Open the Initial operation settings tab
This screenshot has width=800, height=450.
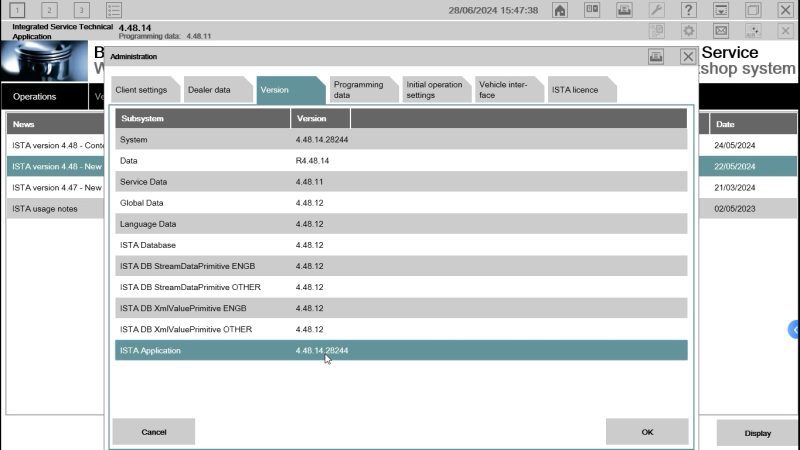436,90
